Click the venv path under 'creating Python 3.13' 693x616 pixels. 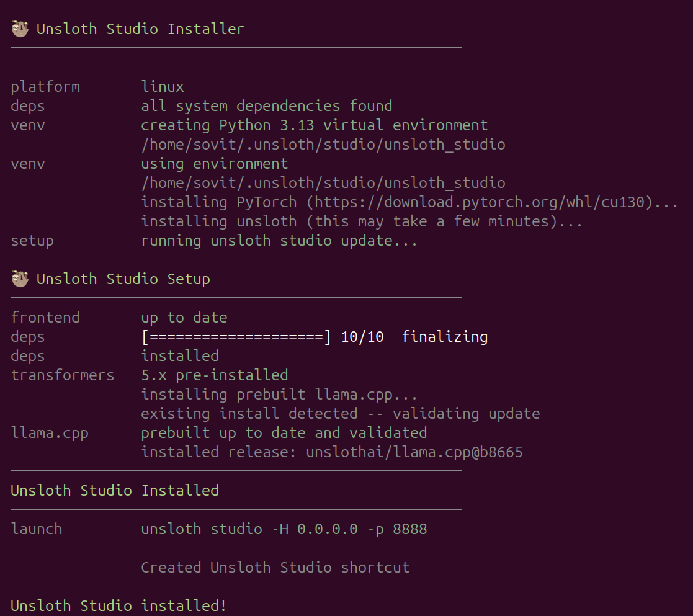323,145
